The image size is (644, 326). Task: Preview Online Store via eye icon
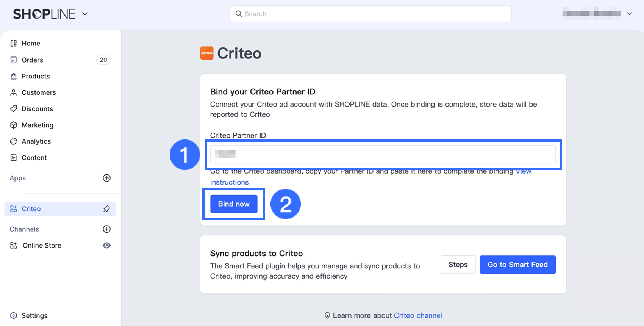click(x=107, y=245)
